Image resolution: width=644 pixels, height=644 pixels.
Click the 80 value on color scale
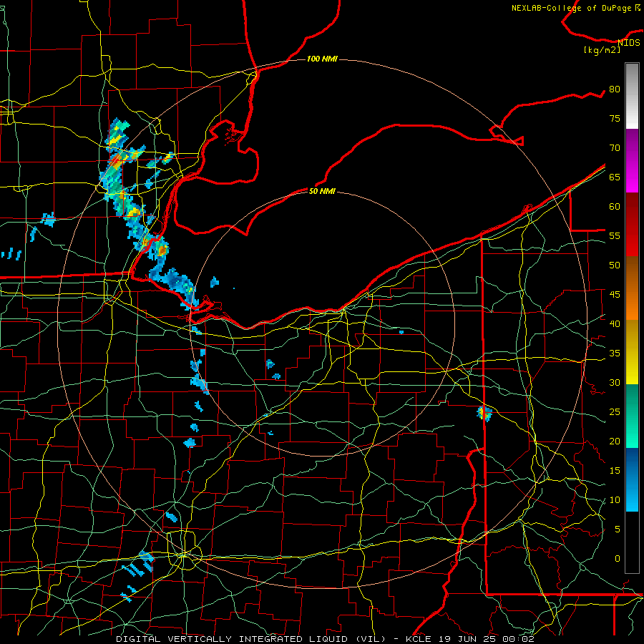(x=615, y=89)
